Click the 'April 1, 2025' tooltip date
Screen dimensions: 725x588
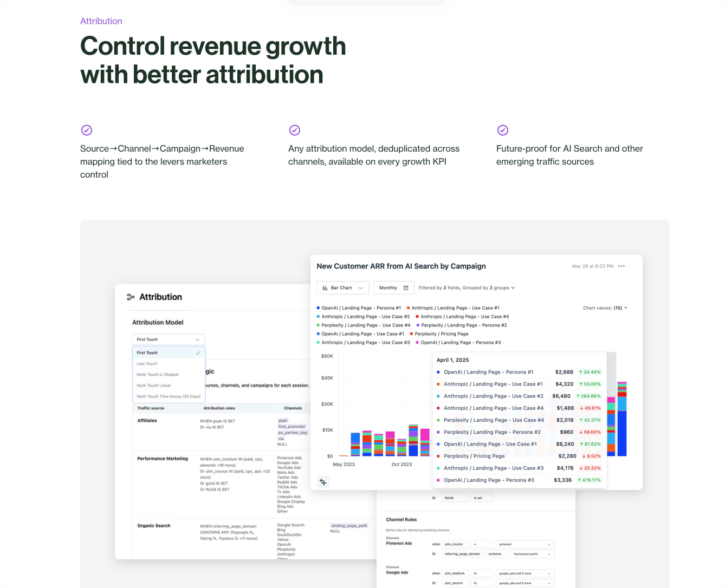453,360
